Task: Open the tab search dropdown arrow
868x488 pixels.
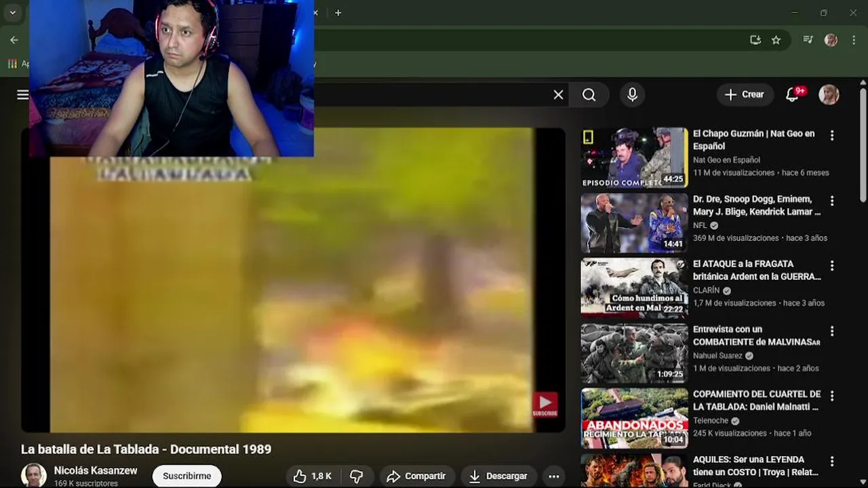Action: click(x=12, y=12)
